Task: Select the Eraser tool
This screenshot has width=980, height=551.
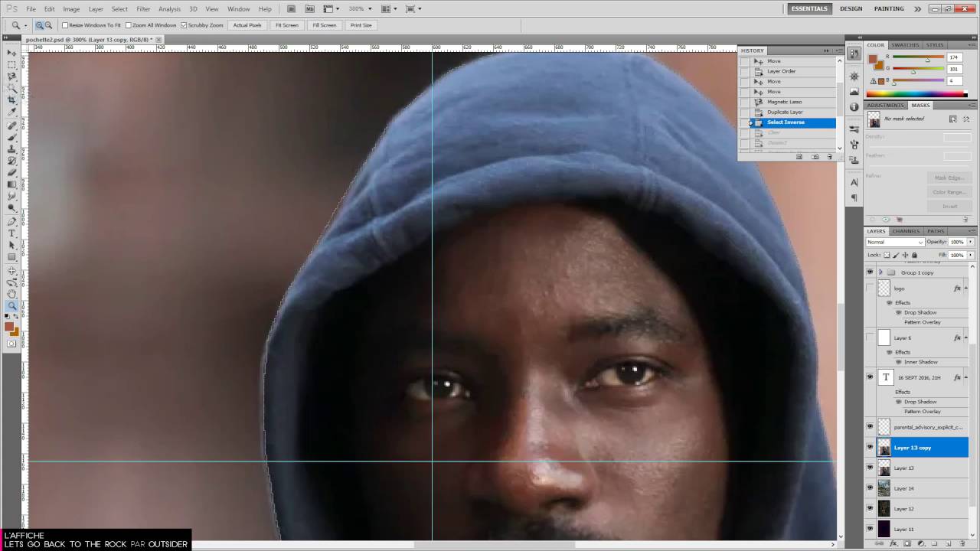Action: pyautogui.click(x=11, y=172)
